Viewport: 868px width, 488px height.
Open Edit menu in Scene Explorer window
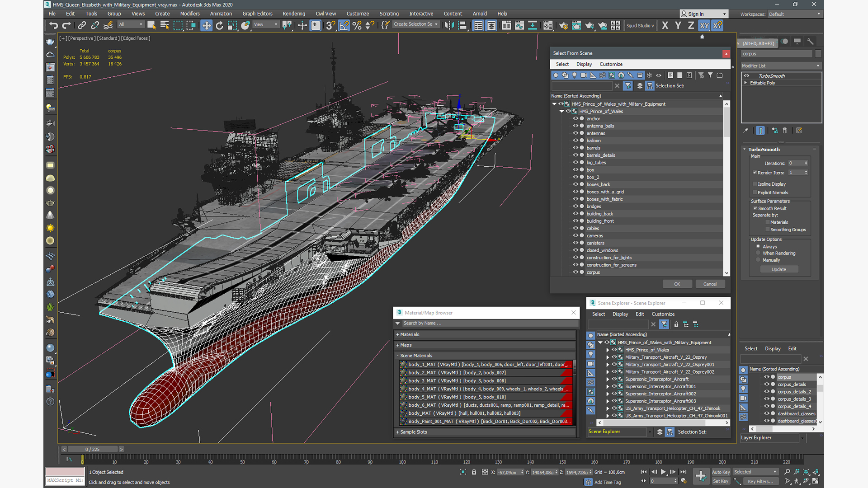point(640,314)
